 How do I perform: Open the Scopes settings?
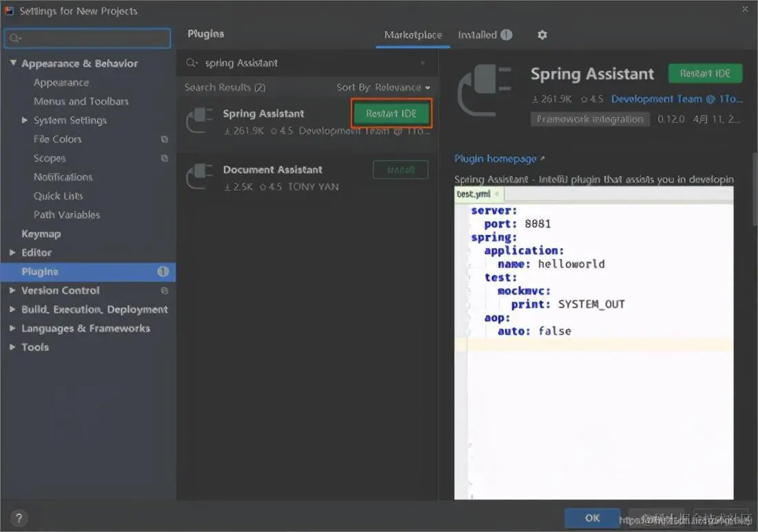pos(50,158)
